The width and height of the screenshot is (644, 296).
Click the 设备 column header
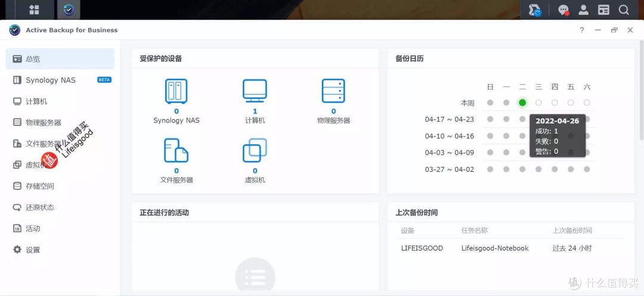point(408,230)
